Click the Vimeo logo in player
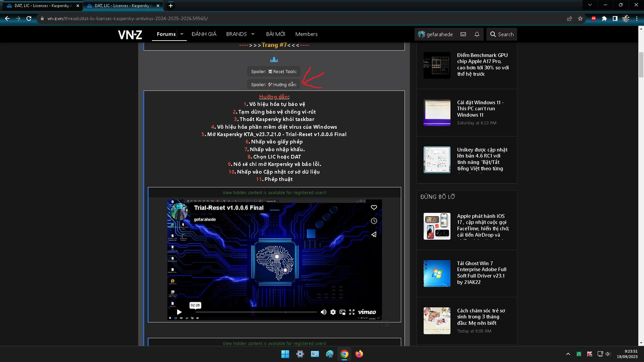The image size is (644, 362). [x=367, y=312]
